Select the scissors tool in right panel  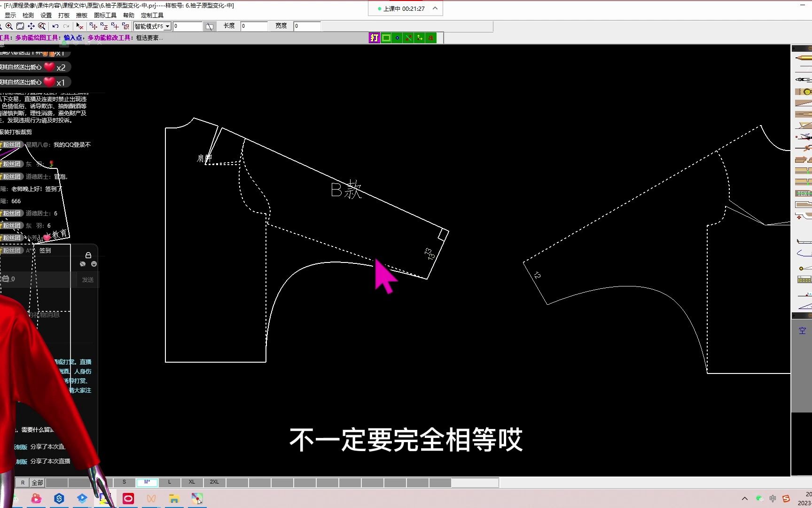(x=804, y=137)
